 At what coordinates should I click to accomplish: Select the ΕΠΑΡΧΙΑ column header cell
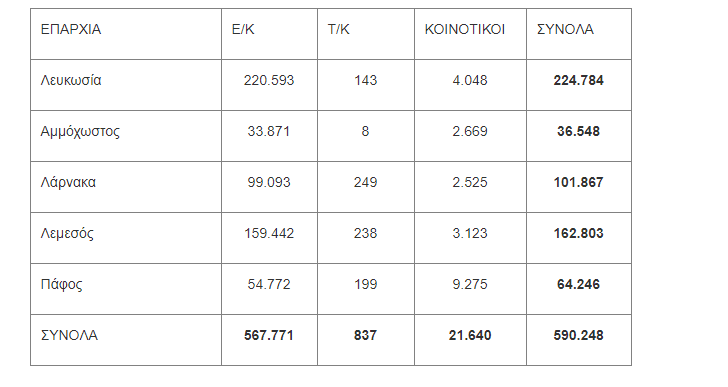(126, 34)
